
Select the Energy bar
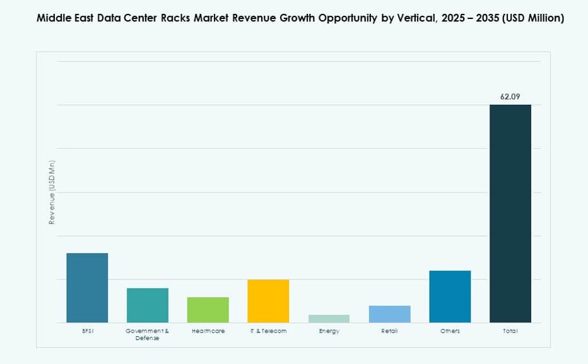click(329, 317)
